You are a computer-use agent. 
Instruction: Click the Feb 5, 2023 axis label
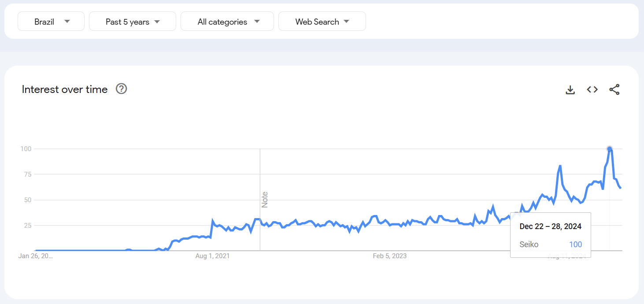[x=389, y=256]
